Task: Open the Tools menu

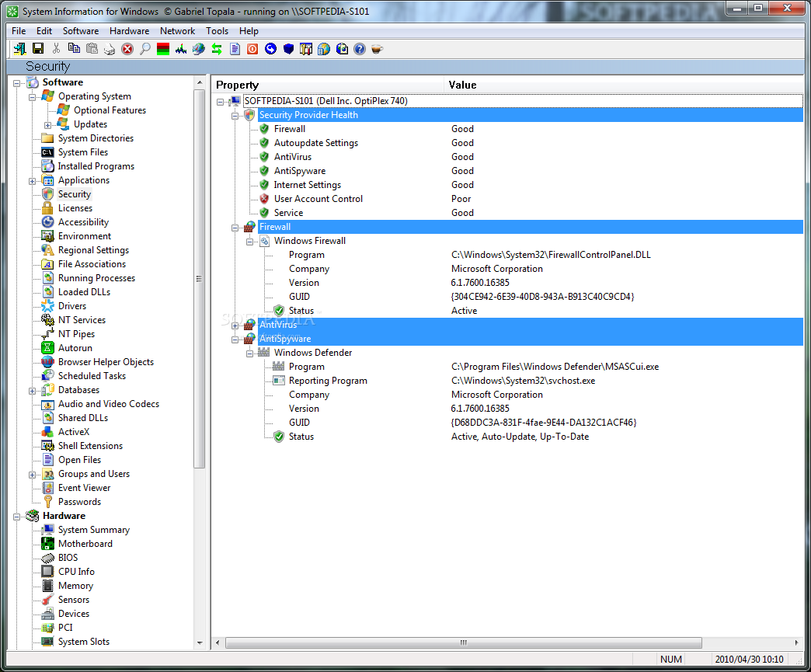Action: pyautogui.click(x=218, y=31)
